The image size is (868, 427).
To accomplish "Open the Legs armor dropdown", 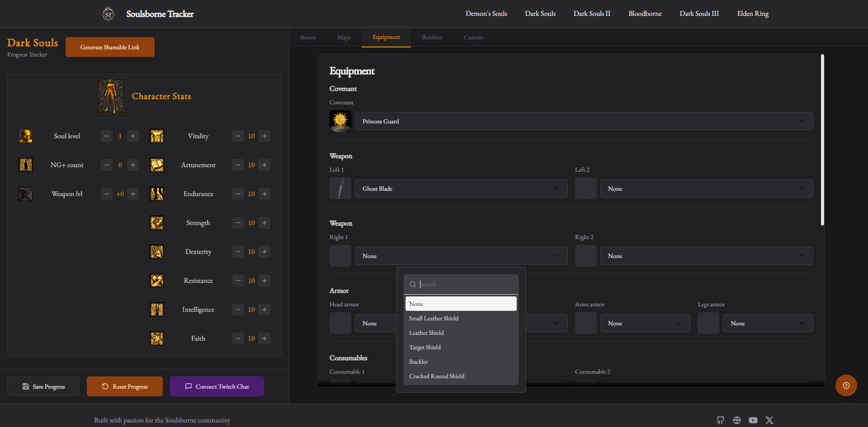I will click(x=768, y=323).
